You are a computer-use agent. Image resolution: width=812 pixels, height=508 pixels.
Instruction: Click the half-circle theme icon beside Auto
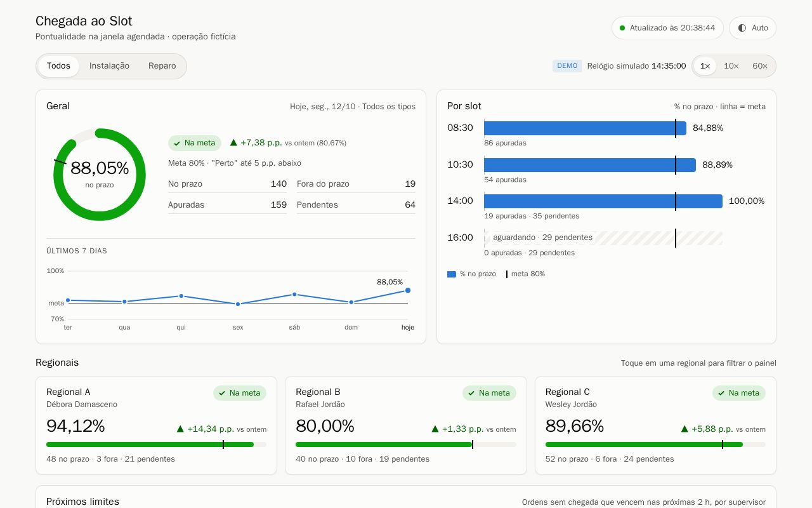pos(742,28)
